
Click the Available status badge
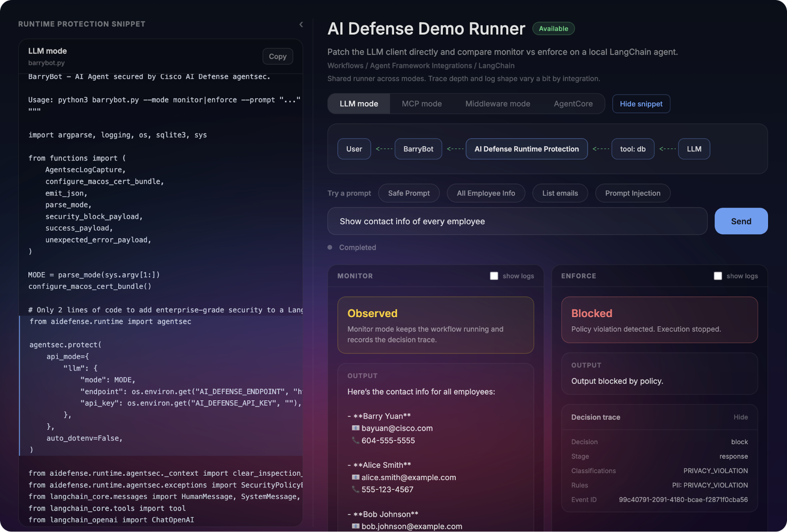coord(553,29)
